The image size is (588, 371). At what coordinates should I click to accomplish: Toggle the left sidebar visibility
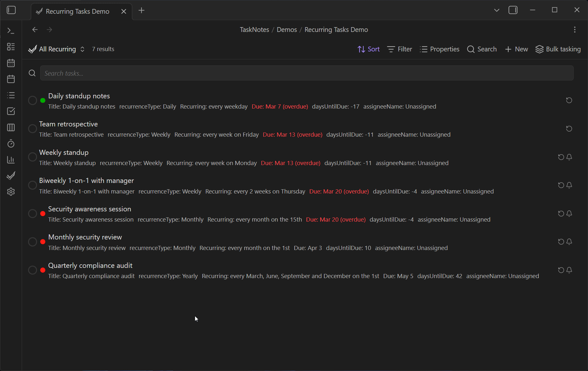point(11,10)
